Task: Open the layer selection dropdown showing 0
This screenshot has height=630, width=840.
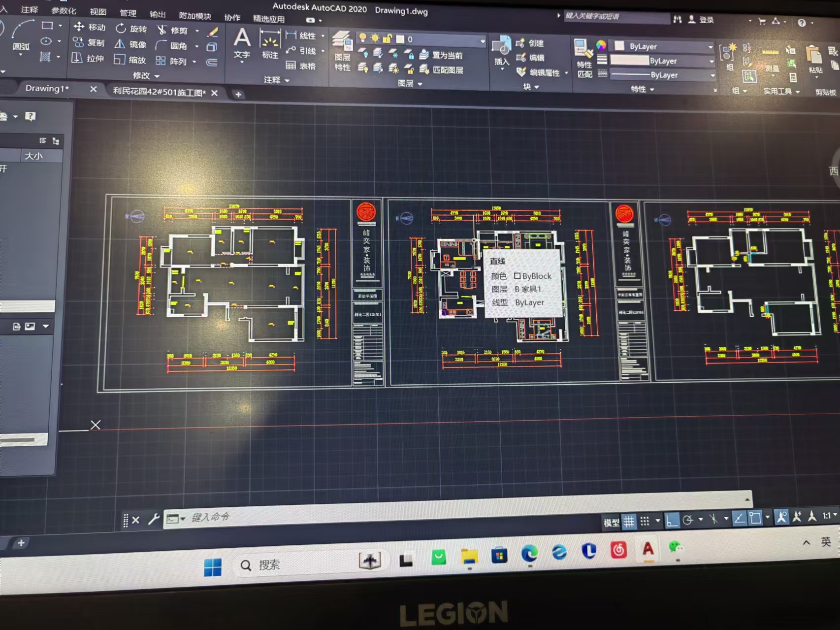Action: pos(482,41)
